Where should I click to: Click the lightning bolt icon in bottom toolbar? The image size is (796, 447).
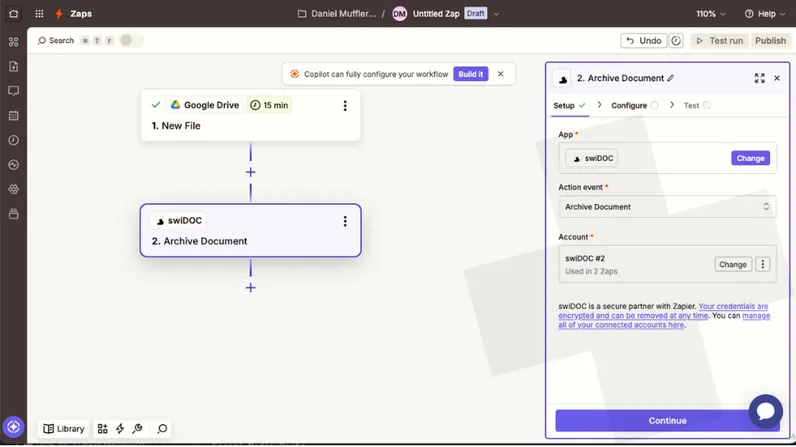click(x=120, y=429)
